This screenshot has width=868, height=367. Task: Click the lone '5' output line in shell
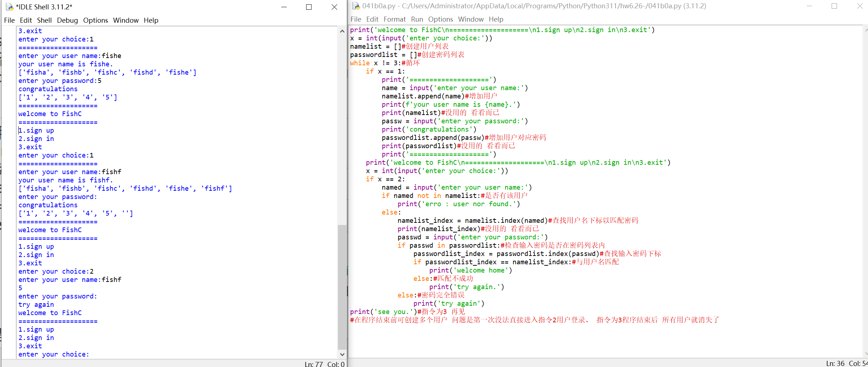(20, 288)
